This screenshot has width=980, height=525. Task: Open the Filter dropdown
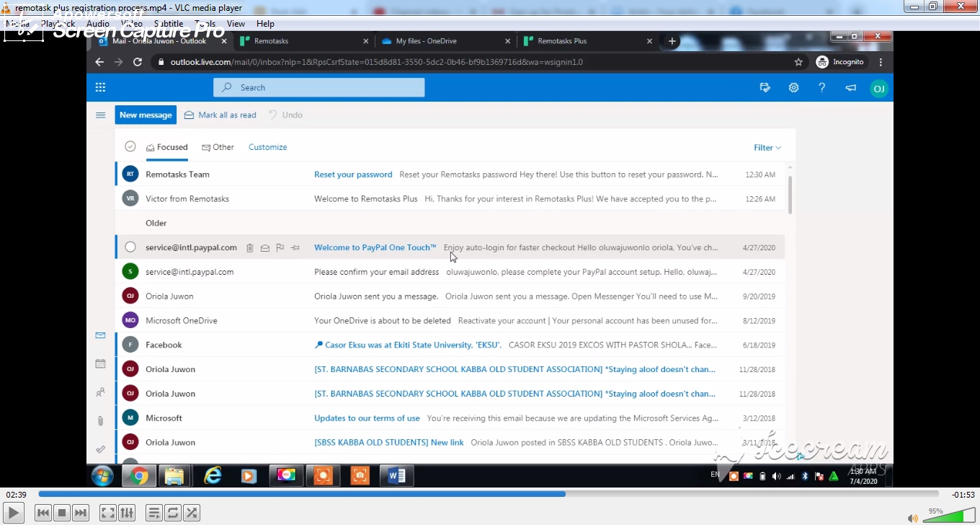point(767,147)
